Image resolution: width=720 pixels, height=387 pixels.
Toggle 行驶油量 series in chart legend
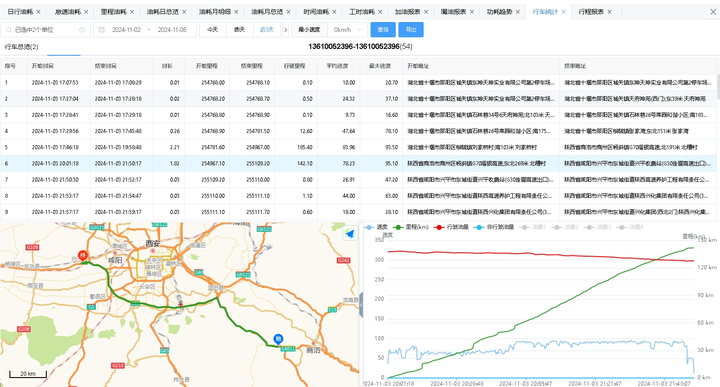tap(452, 227)
